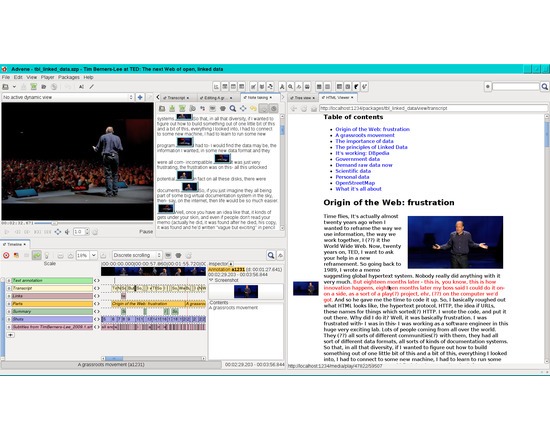This screenshot has width=550, height=440.
Task: Click the timeline horizontal scrollbar
Action: click(x=154, y=359)
